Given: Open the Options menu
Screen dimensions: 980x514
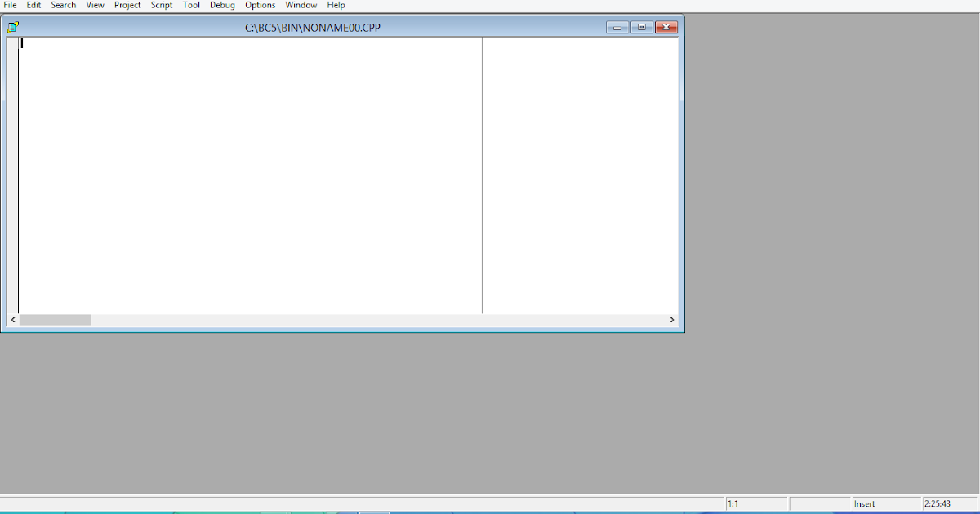Looking at the screenshot, I should (260, 5).
